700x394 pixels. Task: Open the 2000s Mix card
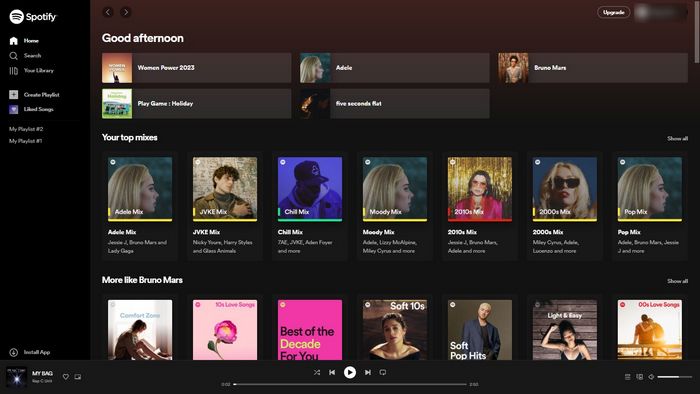[x=565, y=206]
